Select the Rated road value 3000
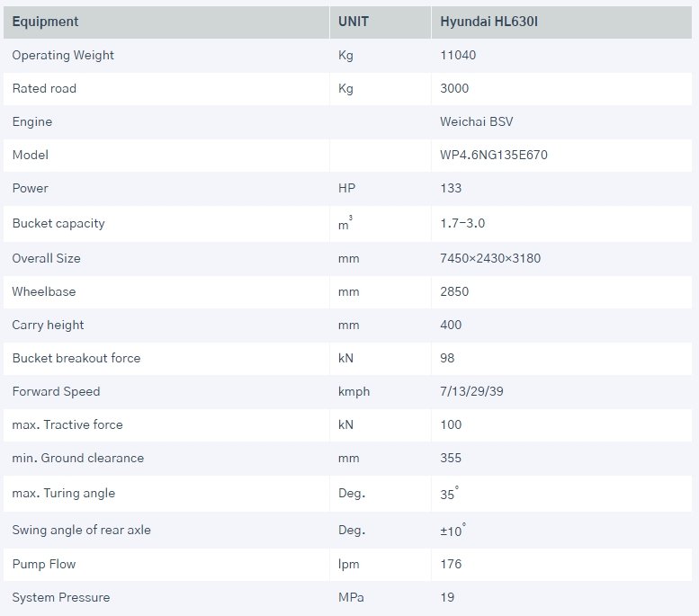 coord(454,88)
